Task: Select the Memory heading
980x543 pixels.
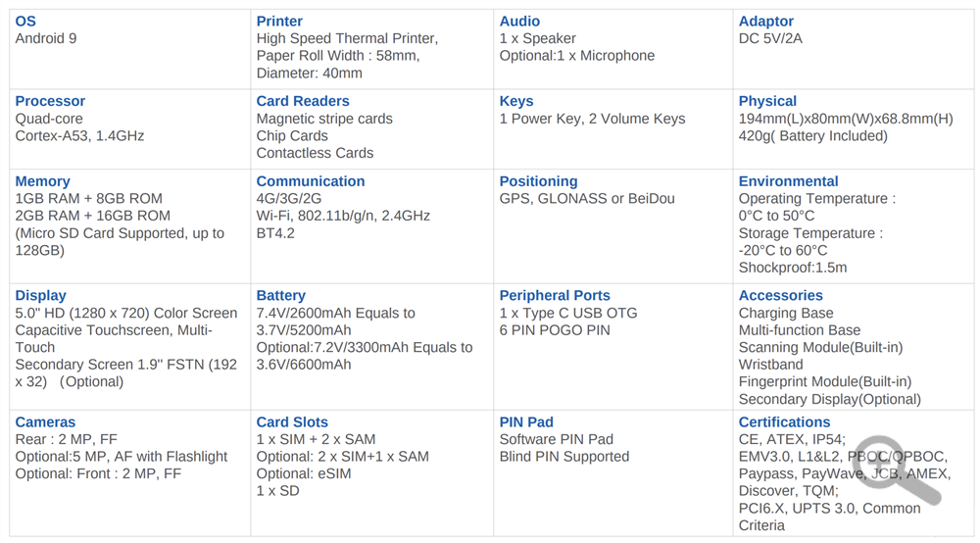Action: pos(42,181)
